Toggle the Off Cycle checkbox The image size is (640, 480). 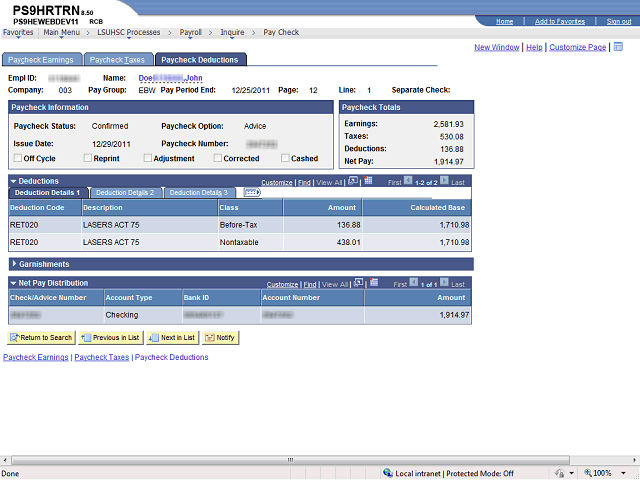18,158
